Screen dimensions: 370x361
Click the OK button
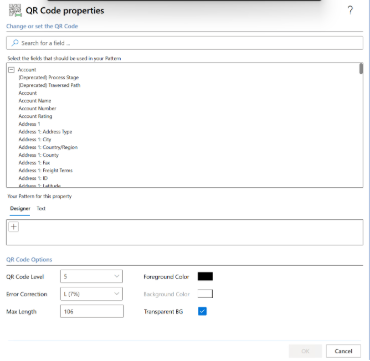[x=305, y=351]
